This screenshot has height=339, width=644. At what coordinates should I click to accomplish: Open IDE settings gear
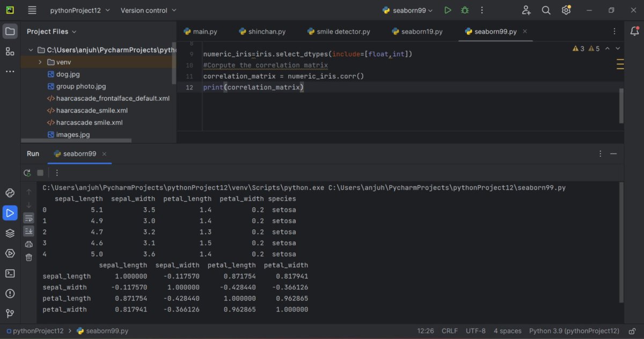tap(566, 10)
